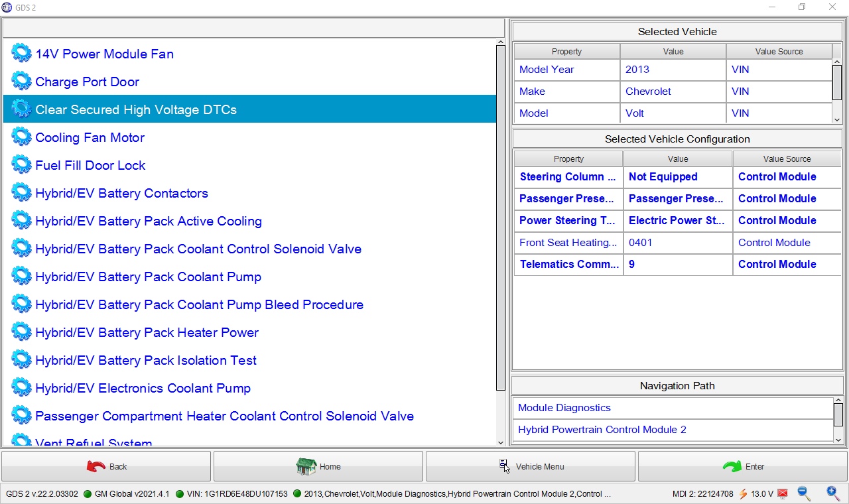Click the Chevrolet make value cell
849x504 pixels.
point(673,92)
